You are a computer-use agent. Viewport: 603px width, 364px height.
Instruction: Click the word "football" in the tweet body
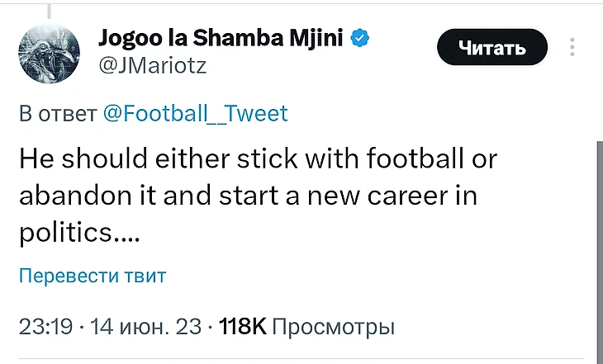tap(400, 158)
